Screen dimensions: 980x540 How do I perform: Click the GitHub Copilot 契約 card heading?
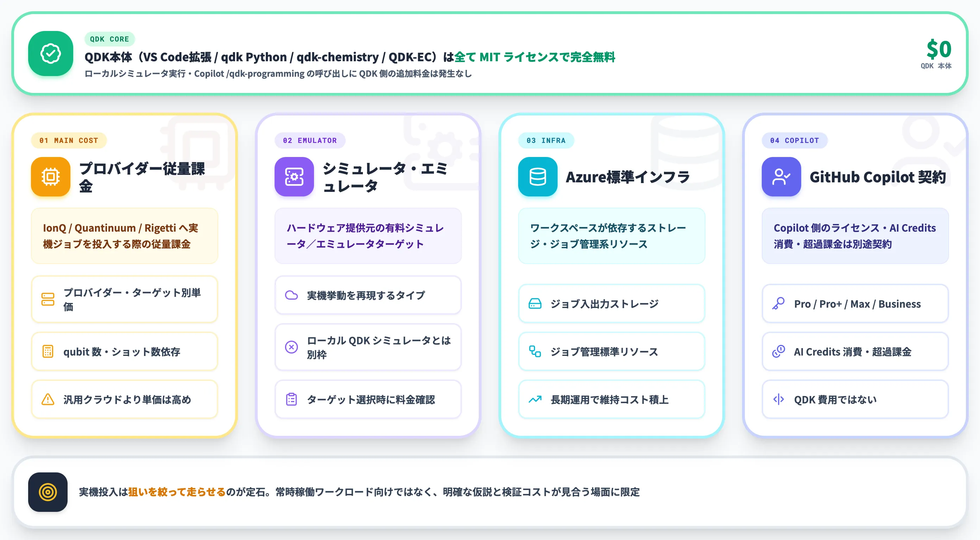(878, 177)
